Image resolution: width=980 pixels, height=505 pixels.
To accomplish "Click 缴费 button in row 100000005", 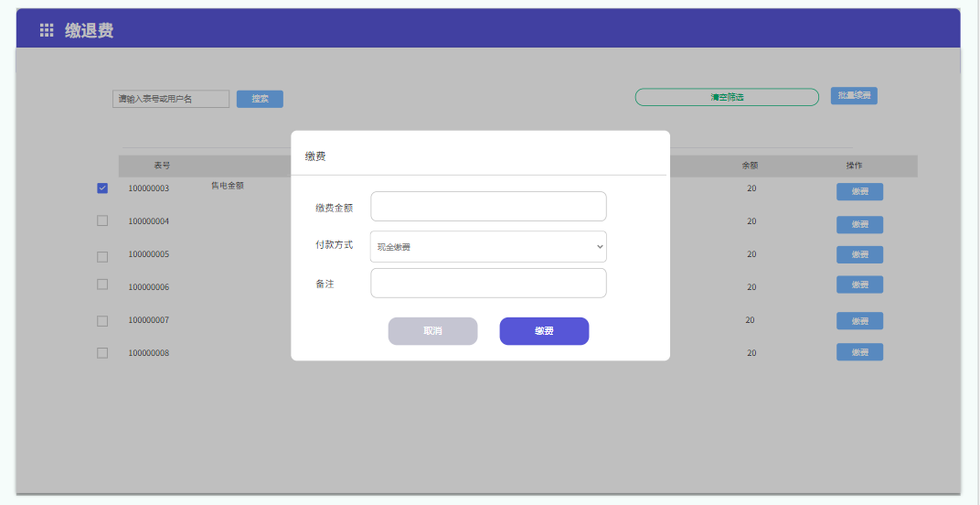I will pos(859,254).
